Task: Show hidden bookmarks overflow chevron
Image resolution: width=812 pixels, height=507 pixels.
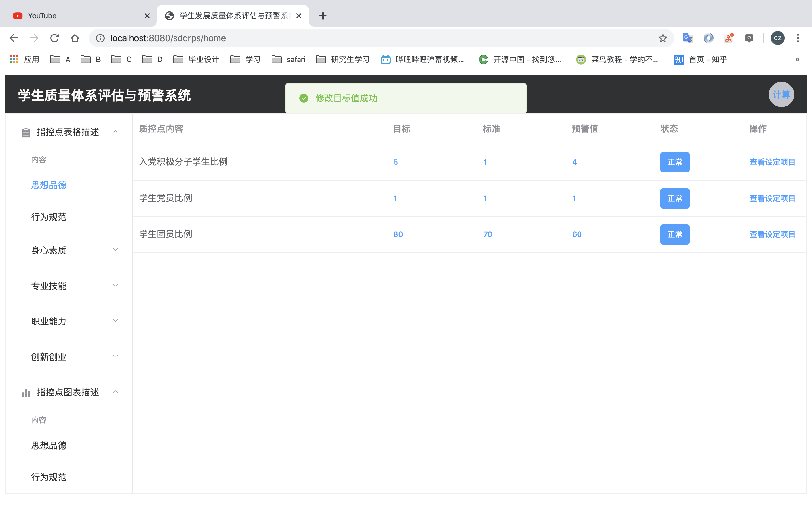Action: pyautogui.click(x=797, y=59)
